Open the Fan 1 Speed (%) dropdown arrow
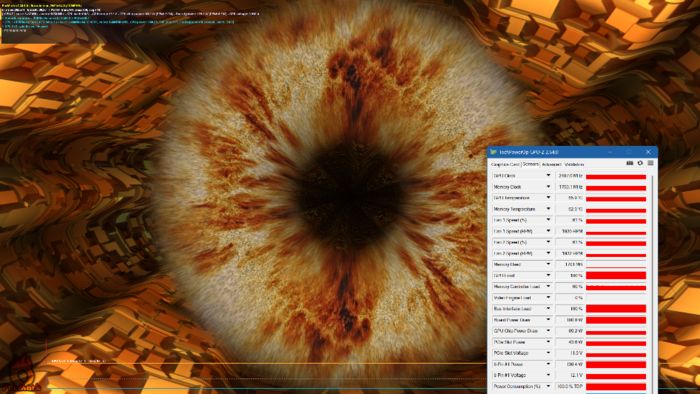 coord(548,220)
